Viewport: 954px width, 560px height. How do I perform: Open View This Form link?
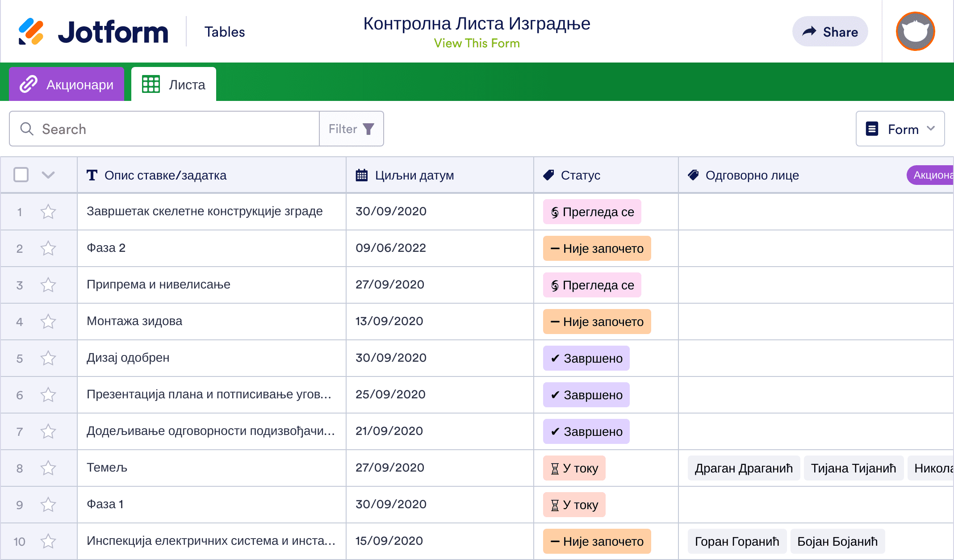coord(477,43)
